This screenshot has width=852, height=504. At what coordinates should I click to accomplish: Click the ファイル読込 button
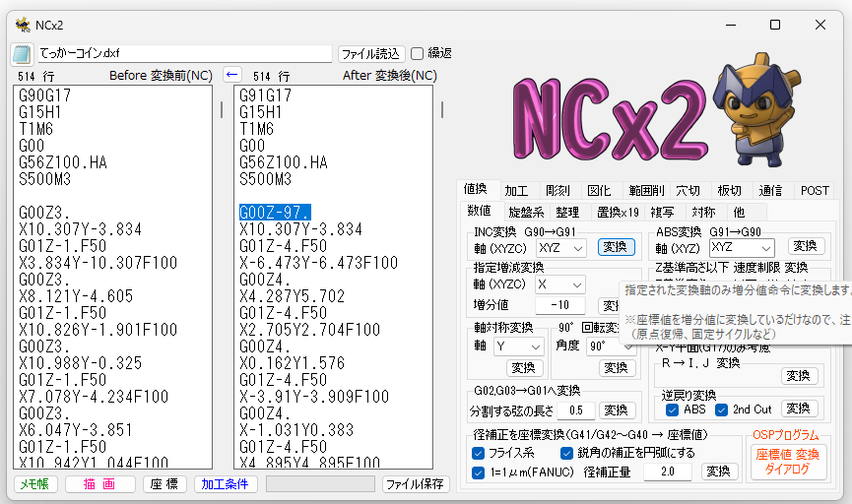click(x=371, y=54)
